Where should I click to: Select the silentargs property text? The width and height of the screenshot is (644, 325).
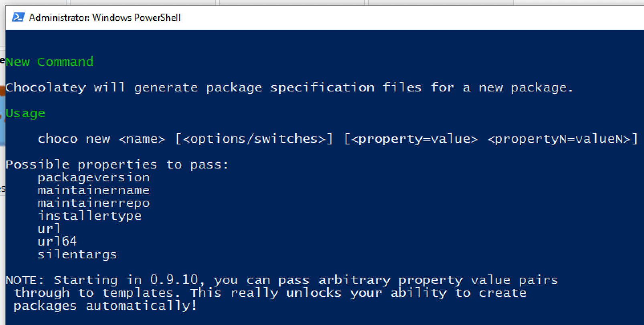click(77, 254)
